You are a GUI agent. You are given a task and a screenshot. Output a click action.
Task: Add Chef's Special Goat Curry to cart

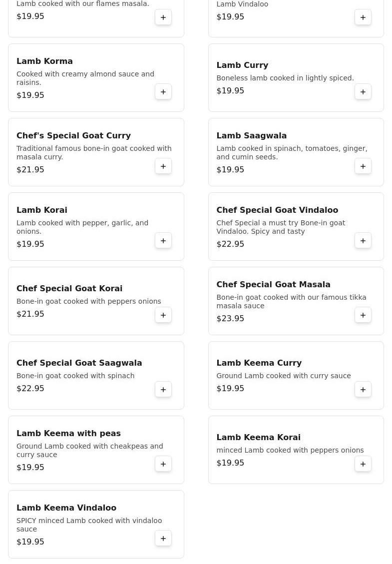pos(163,166)
